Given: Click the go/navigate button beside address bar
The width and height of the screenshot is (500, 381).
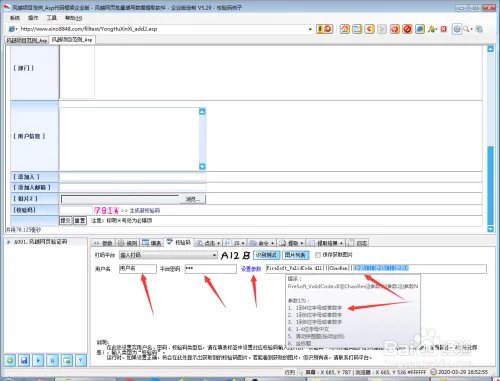Looking at the screenshot, I should [324, 29].
